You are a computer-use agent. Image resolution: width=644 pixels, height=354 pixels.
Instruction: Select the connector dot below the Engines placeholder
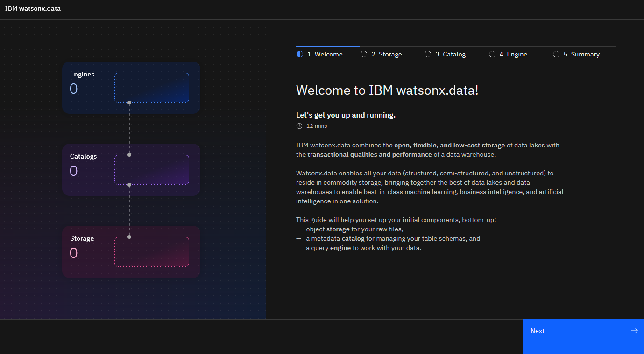[x=129, y=103]
